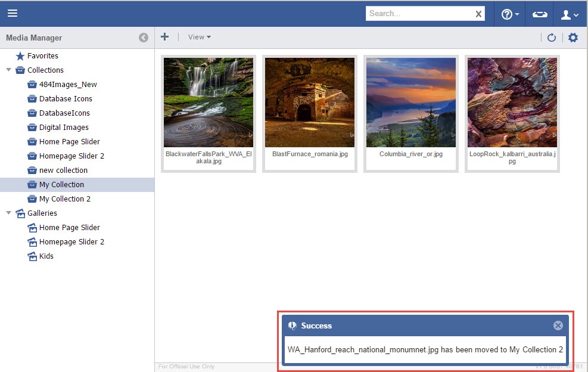Click the add new media plus icon
The image size is (588, 372).
[165, 37]
